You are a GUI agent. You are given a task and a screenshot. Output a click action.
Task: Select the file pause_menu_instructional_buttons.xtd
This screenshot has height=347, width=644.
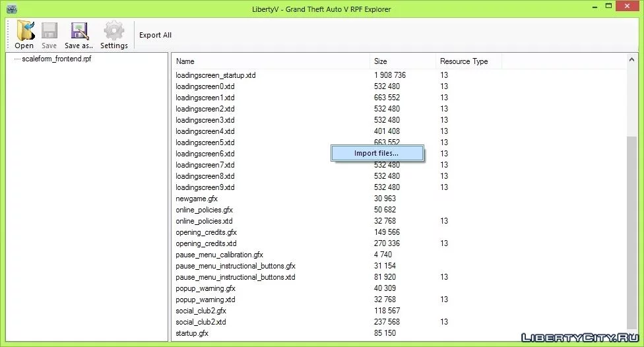tap(236, 277)
